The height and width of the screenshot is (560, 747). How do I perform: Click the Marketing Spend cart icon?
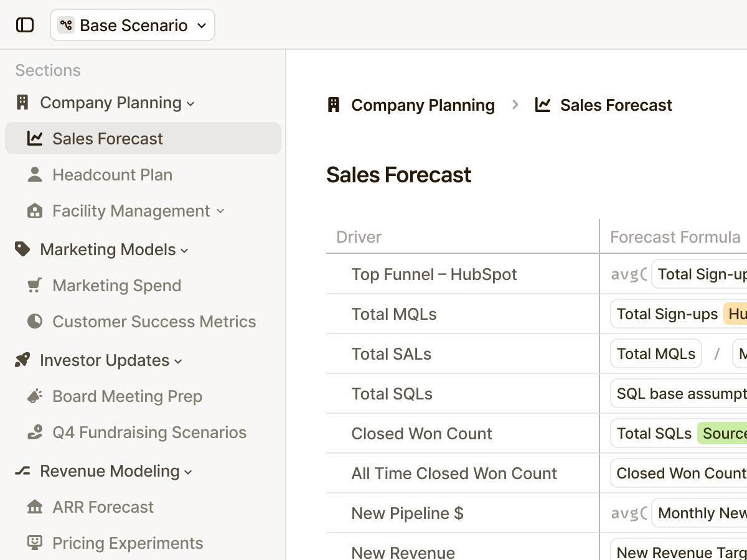click(35, 286)
